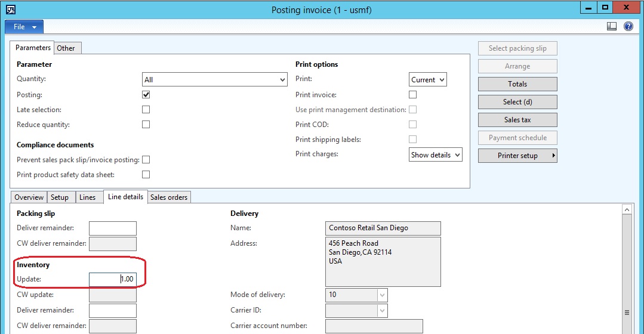Uncheck the Posting checkbox
This screenshot has width=644, height=334.
tap(146, 95)
